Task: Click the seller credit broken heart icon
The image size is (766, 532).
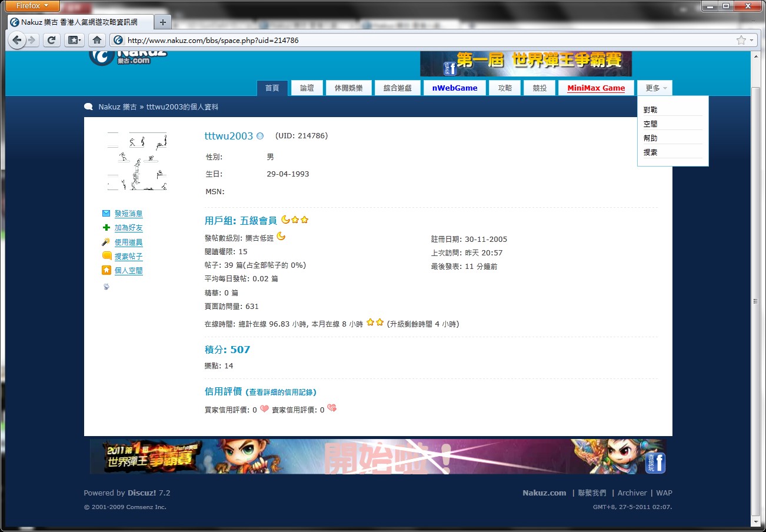Action: pyautogui.click(x=332, y=408)
